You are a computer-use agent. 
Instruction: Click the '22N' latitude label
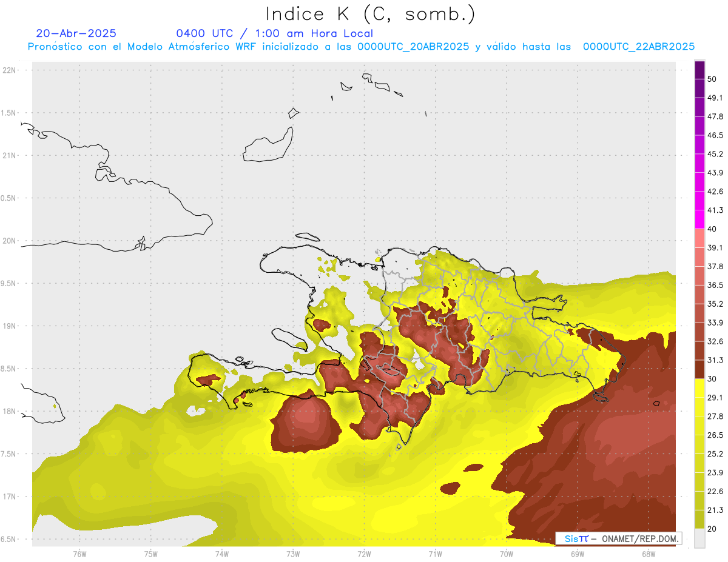point(9,70)
